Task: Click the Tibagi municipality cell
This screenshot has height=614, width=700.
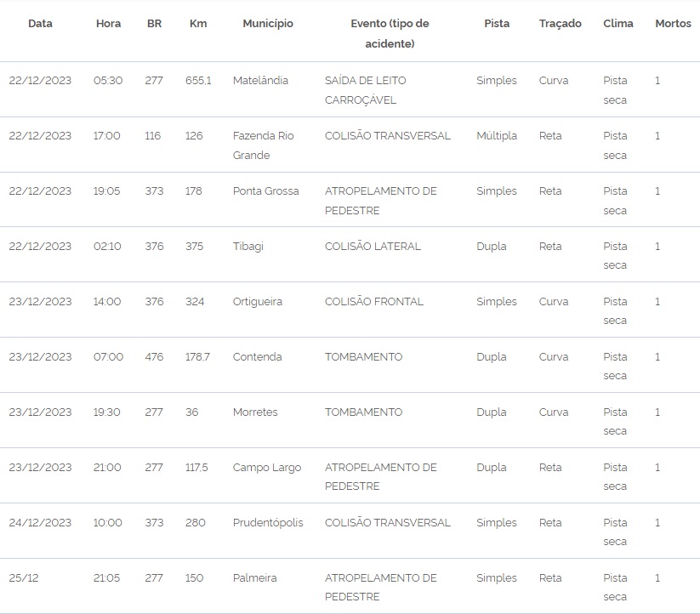Action: [x=248, y=247]
